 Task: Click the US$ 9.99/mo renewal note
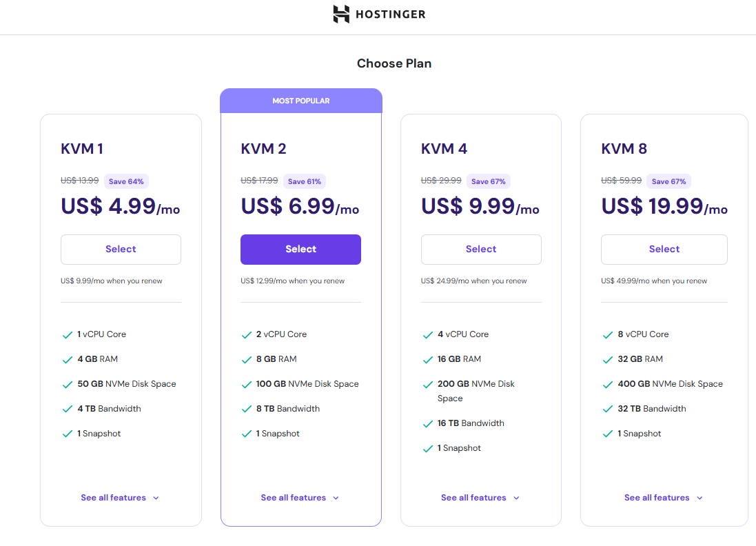click(112, 281)
